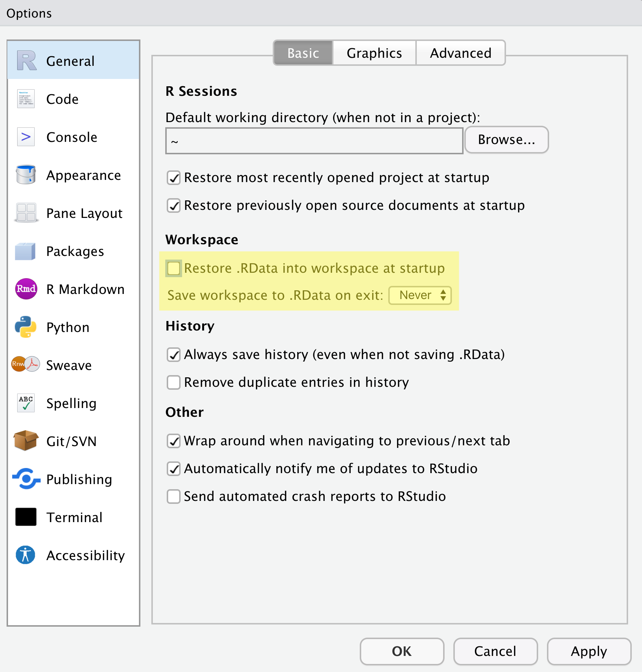Viewport: 642px width, 672px height.
Task: Check Remove duplicate entries in history
Action: (x=174, y=382)
